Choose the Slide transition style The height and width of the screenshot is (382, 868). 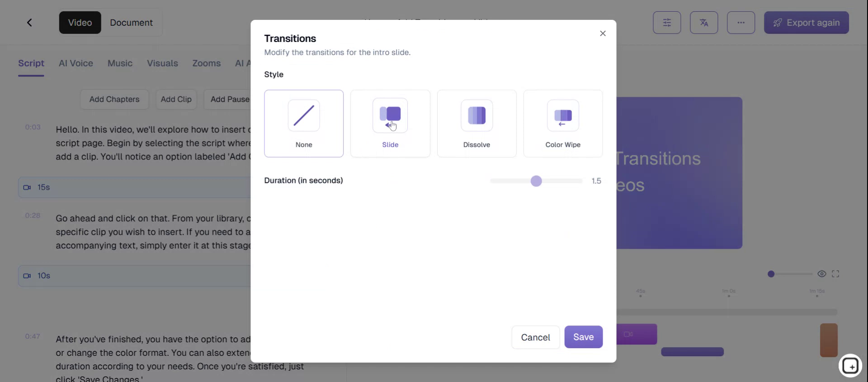pos(390,123)
